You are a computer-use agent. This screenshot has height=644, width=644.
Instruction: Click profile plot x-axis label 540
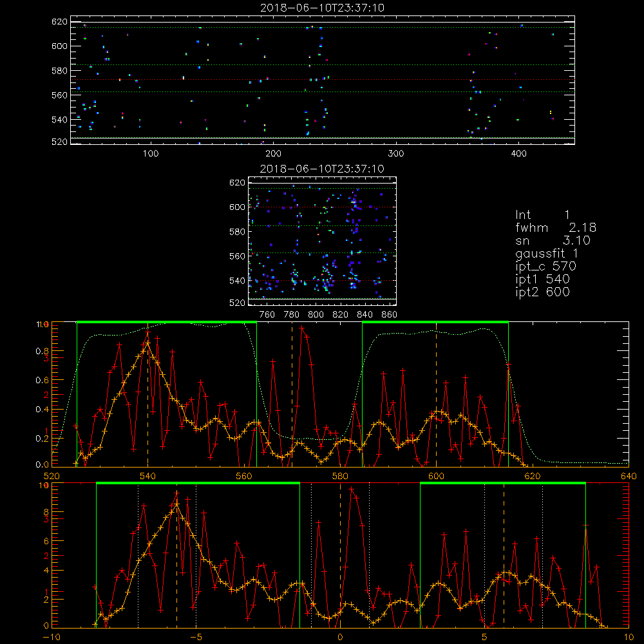[x=148, y=477]
